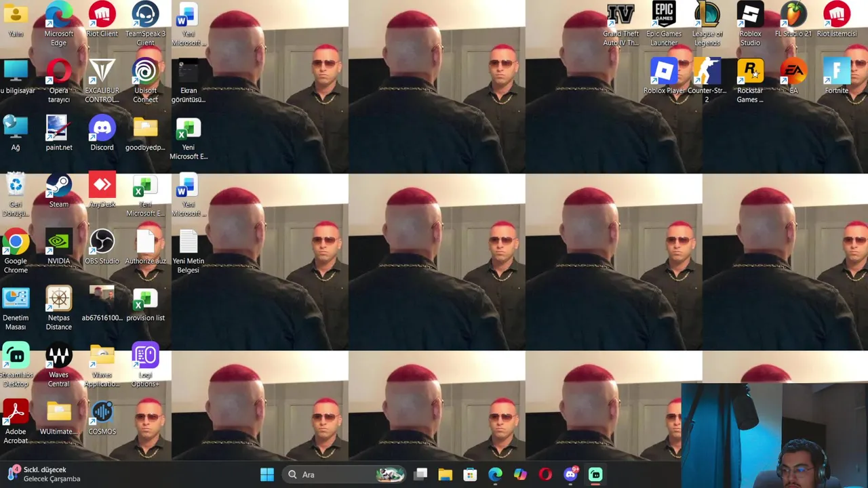Image resolution: width=868 pixels, height=488 pixels.
Task: Launch Netpas Distance shortcut
Action: (59, 308)
